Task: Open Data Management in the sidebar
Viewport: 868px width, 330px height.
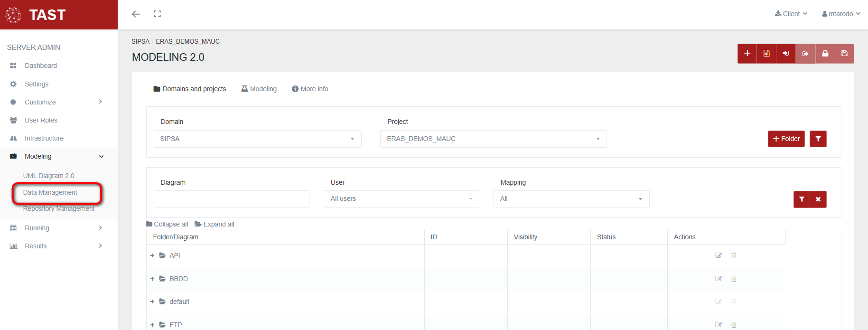Action: [50, 192]
